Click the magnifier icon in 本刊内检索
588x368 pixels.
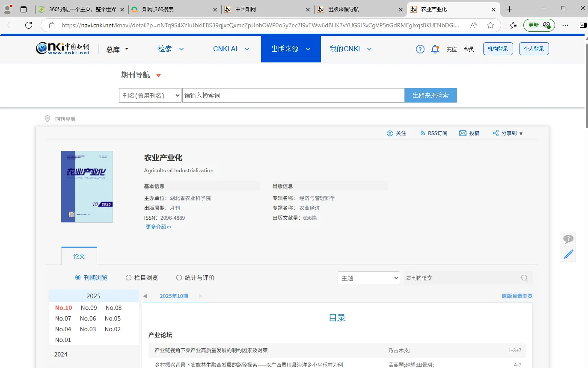click(525, 278)
